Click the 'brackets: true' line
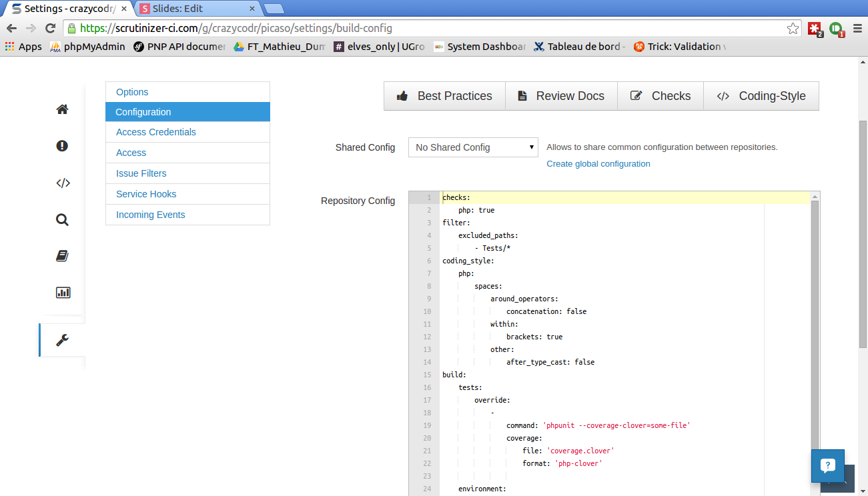Viewport: 868px width, 496px height. (534, 337)
